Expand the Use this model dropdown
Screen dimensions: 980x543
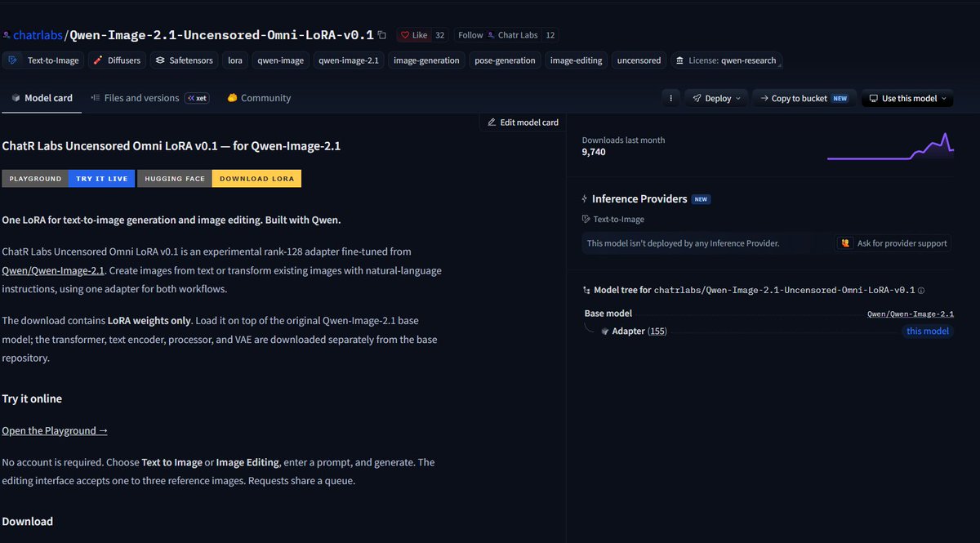tap(907, 98)
